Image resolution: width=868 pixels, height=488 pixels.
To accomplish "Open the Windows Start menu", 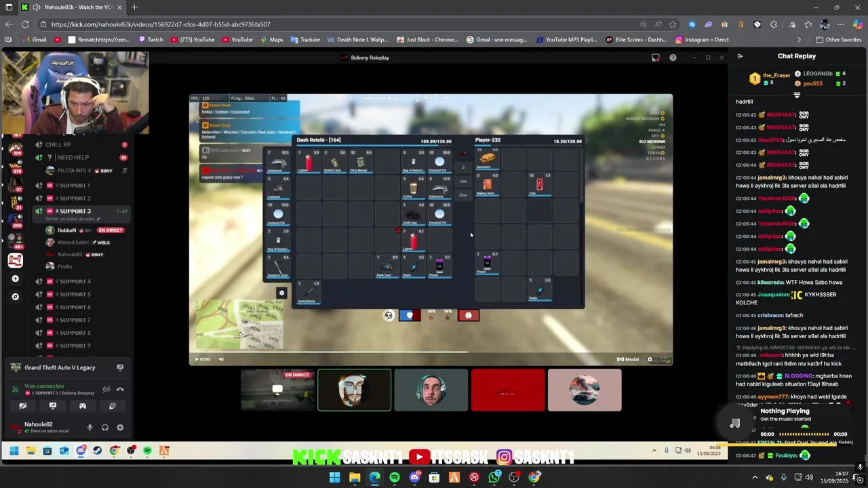I will [334, 478].
